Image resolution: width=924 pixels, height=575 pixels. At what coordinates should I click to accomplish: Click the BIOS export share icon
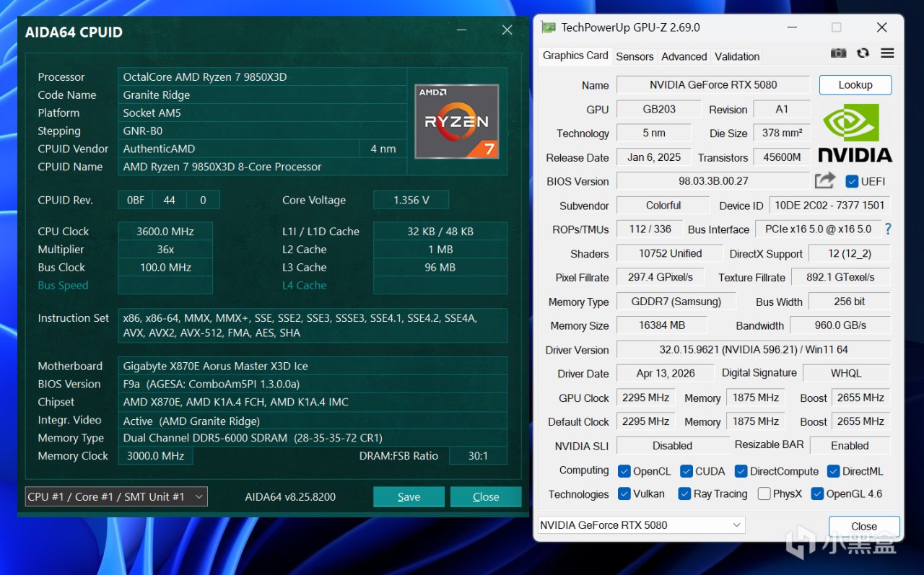(825, 180)
